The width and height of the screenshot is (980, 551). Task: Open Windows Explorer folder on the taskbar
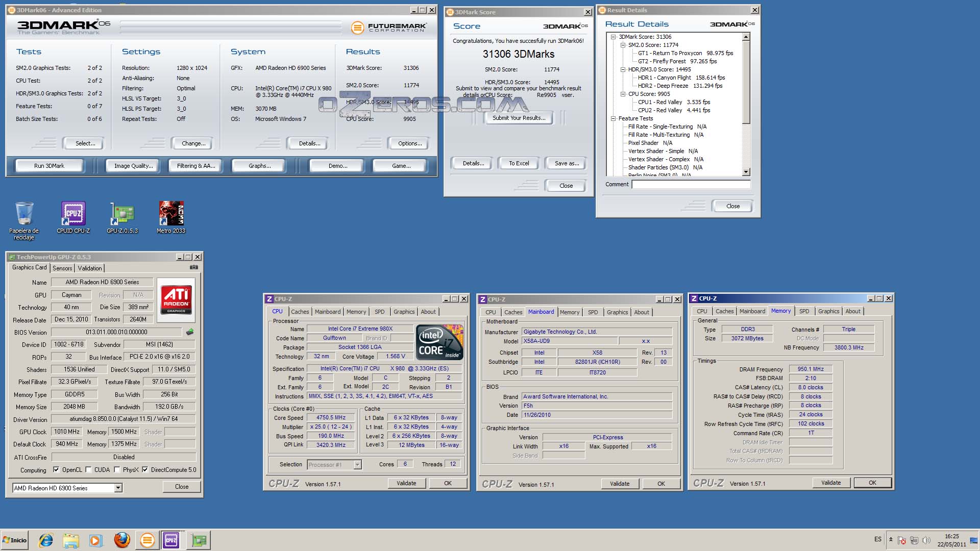(71, 540)
